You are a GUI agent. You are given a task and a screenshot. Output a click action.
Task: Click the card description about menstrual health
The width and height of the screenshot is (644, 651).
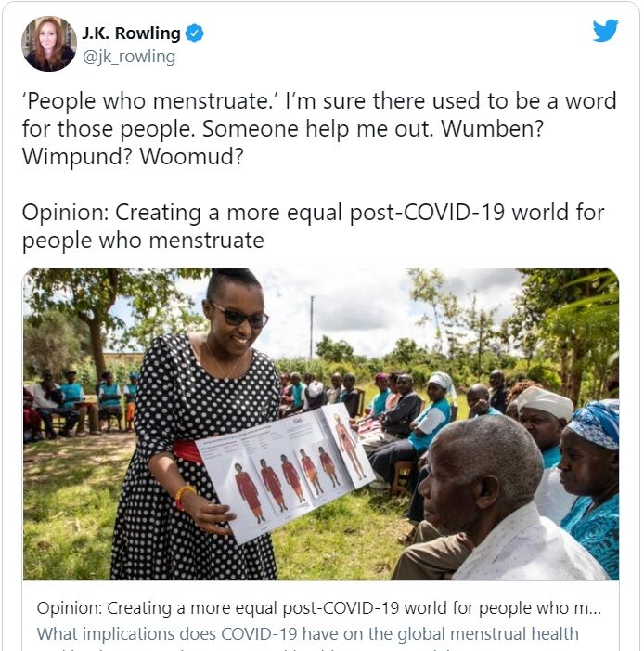[307, 634]
